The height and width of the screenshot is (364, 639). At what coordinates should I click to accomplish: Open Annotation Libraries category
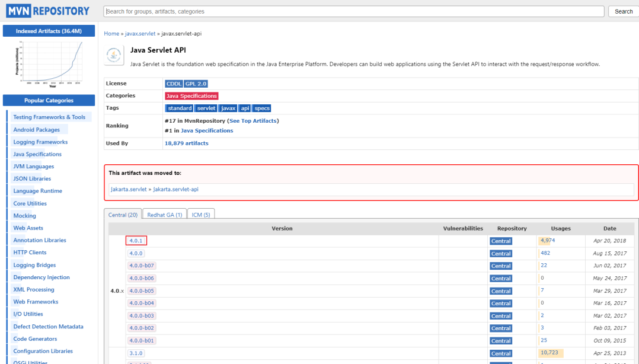pos(40,240)
